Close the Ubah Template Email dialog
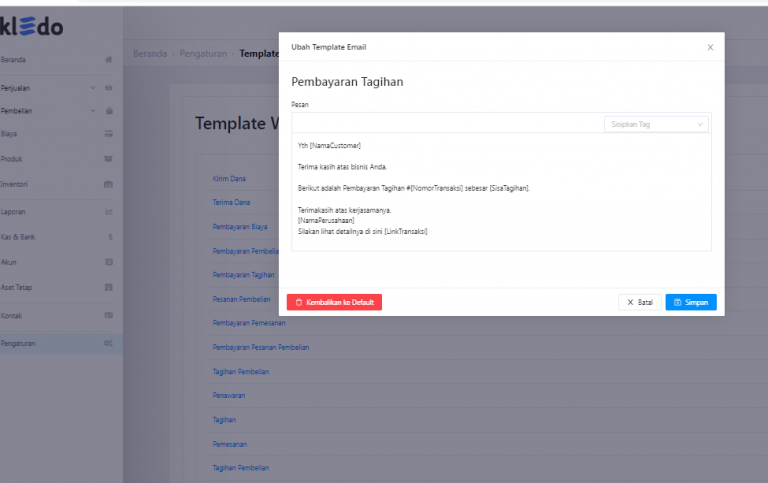 pos(710,47)
